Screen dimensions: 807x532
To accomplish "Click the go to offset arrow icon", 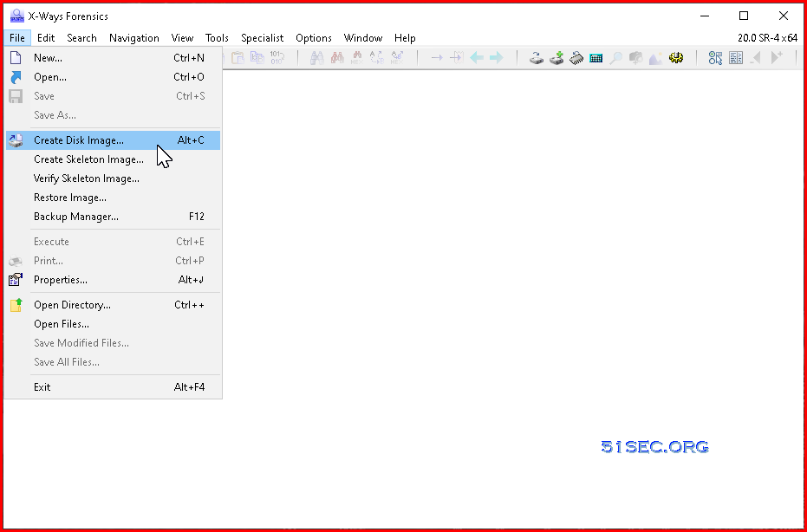I will [x=437, y=58].
